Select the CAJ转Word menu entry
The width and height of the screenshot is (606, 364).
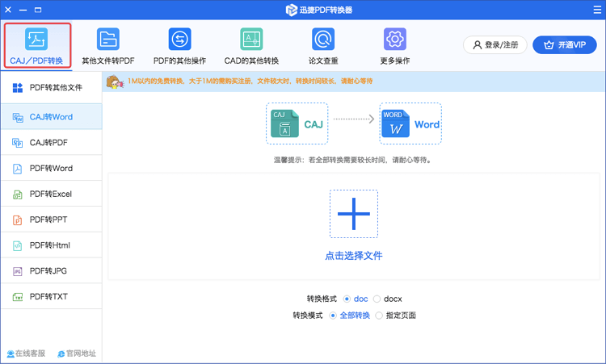click(52, 116)
